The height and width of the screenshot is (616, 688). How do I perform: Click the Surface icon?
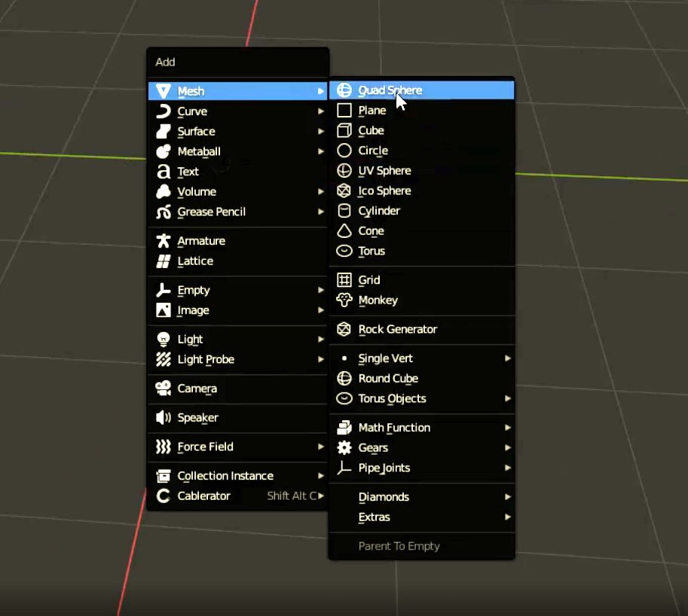tap(164, 131)
